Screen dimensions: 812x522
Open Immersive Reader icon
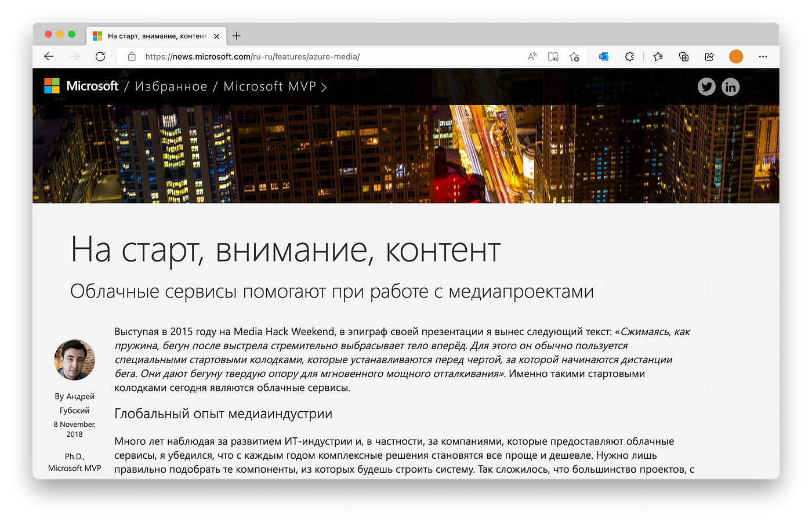tap(553, 56)
